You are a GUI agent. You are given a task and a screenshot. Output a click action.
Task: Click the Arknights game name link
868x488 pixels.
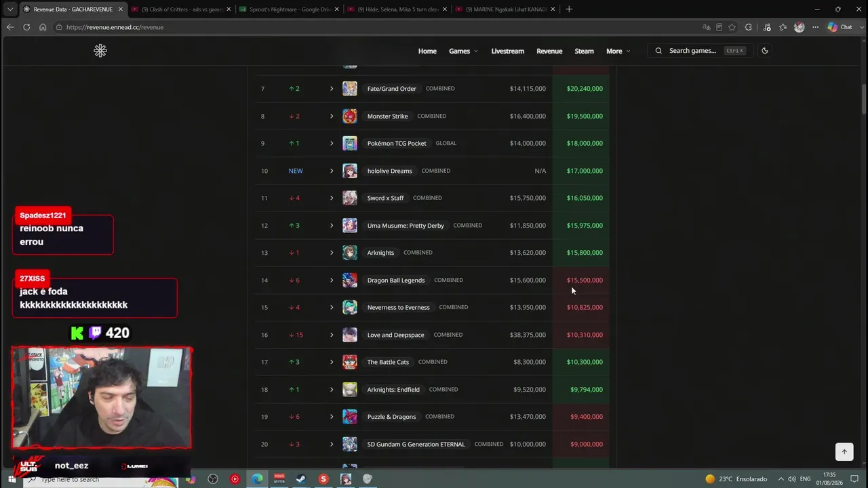pyautogui.click(x=380, y=253)
